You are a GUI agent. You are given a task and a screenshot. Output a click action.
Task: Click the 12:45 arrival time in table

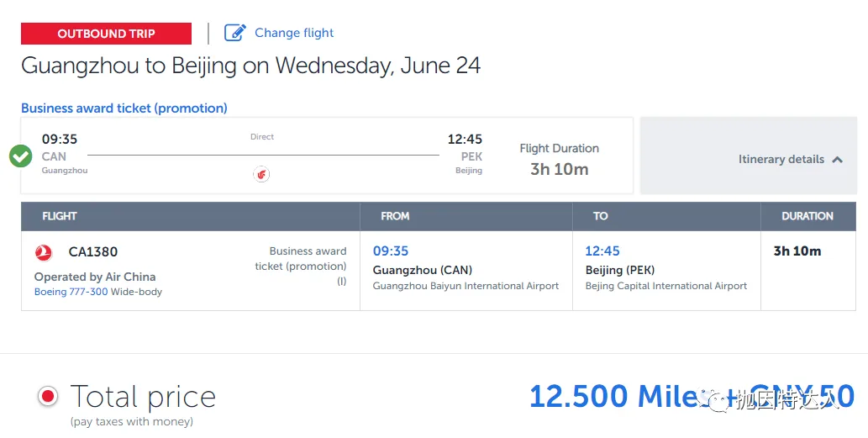tap(602, 251)
